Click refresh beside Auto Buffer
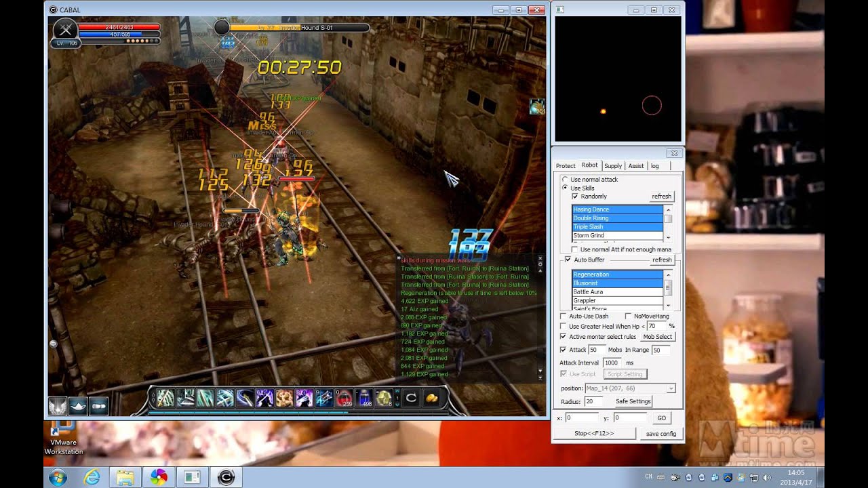The image size is (868, 488). point(661,260)
